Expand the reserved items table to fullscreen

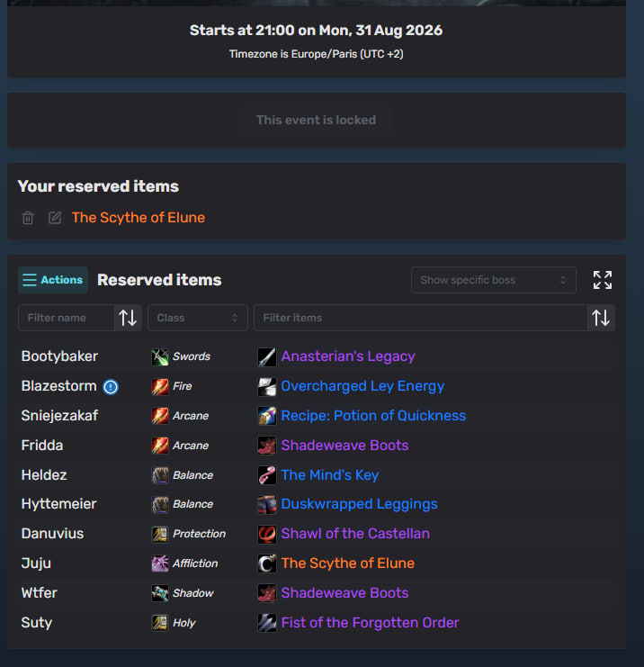603,280
